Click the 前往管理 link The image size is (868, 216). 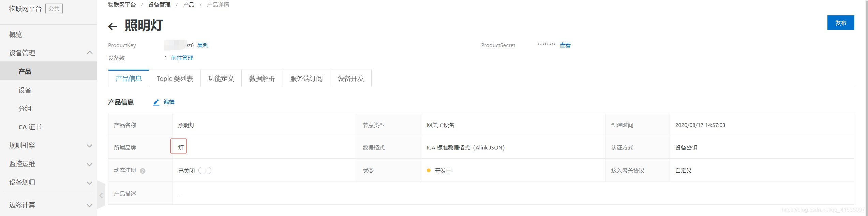coord(182,58)
